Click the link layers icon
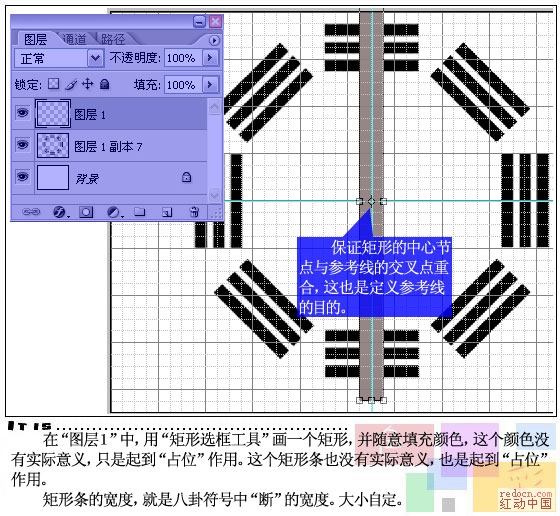The width and height of the screenshot is (560, 516). click(x=31, y=212)
